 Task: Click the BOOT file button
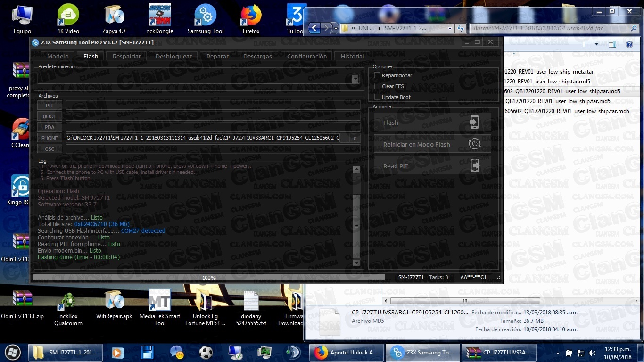click(x=50, y=116)
